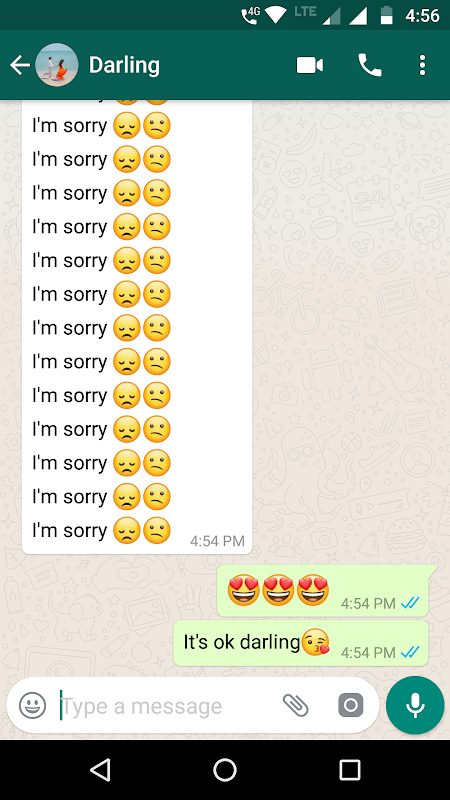Open Darling's profile picture
The image size is (450, 800).
(57, 65)
